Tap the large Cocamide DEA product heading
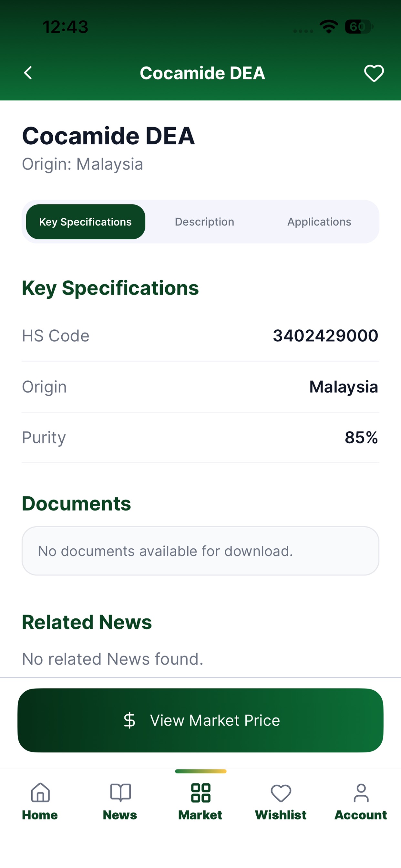This screenshot has width=401, height=868. coord(108,136)
